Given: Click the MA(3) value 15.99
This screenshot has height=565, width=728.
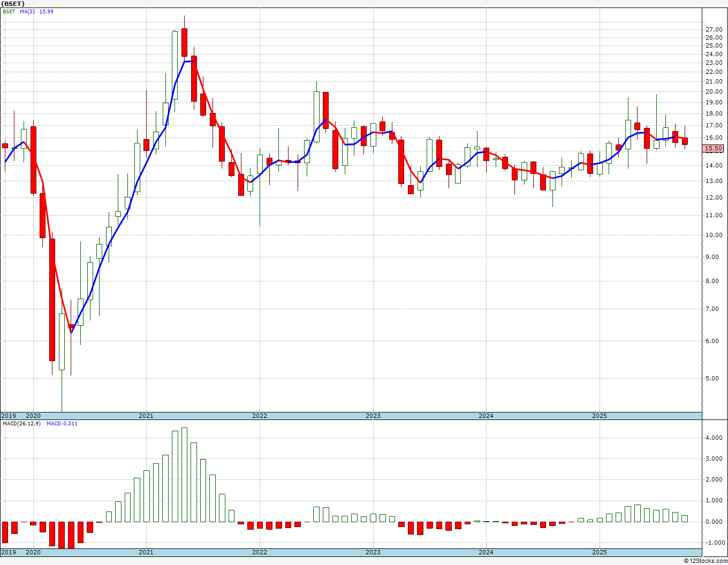Looking at the screenshot, I should tap(46, 11).
